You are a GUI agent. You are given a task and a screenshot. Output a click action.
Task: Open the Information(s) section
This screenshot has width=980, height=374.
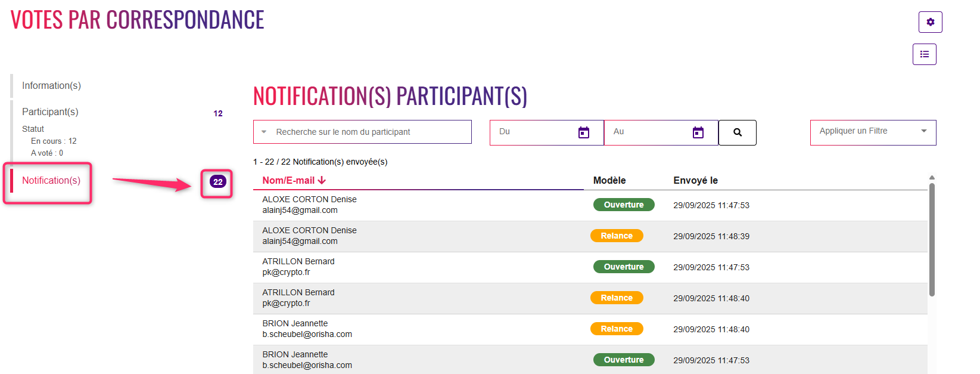click(51, 86)
